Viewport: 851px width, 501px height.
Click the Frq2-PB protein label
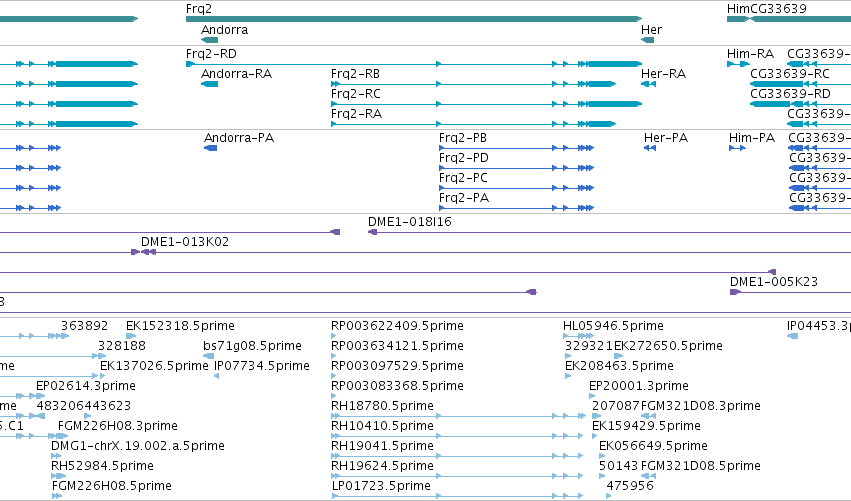[463, 138]
